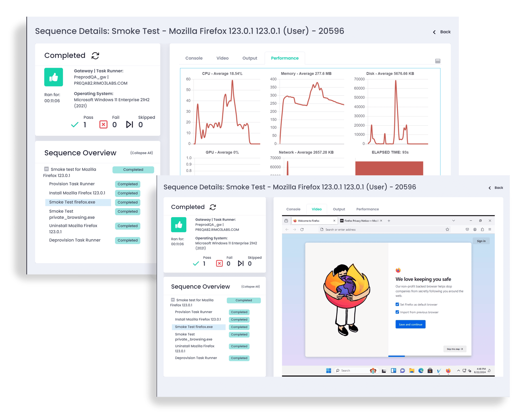
Task: Switch to Video tab in Performance window
Action: click(223, 58)
